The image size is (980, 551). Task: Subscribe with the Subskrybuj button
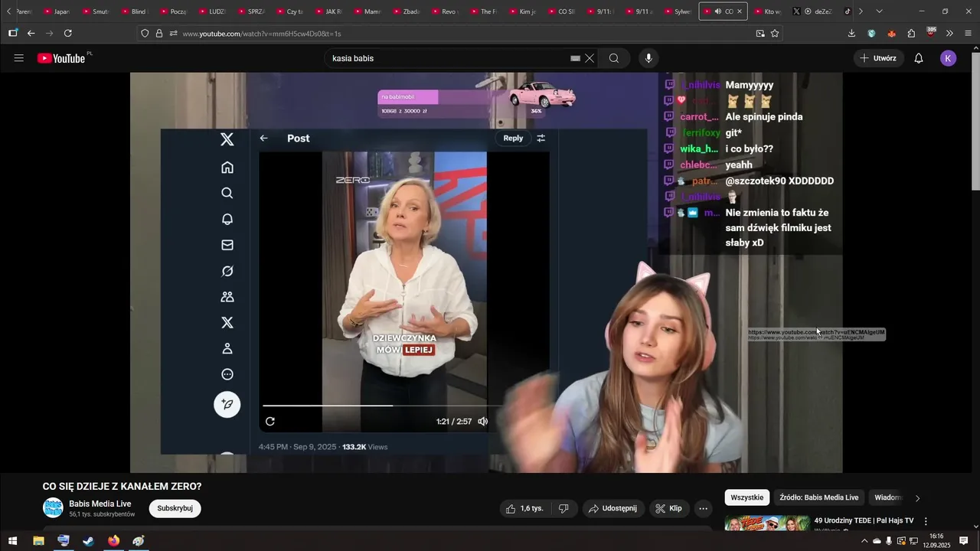coord(175,508)
